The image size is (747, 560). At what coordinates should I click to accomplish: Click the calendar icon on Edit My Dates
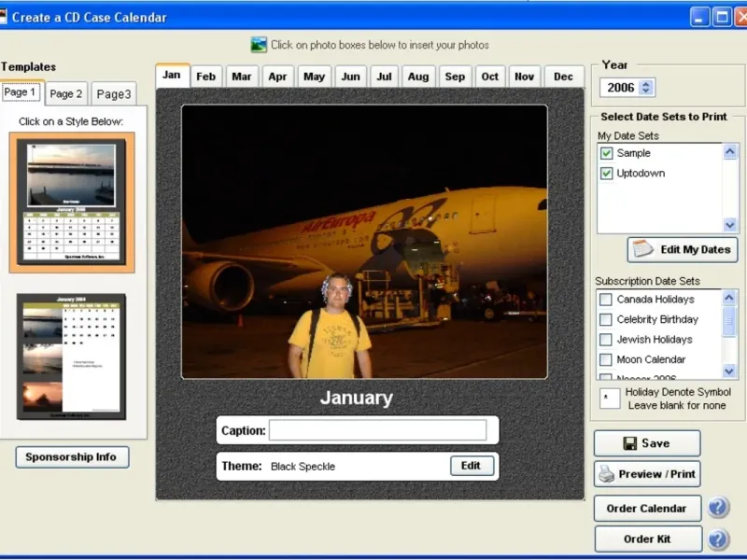point(642,249)
